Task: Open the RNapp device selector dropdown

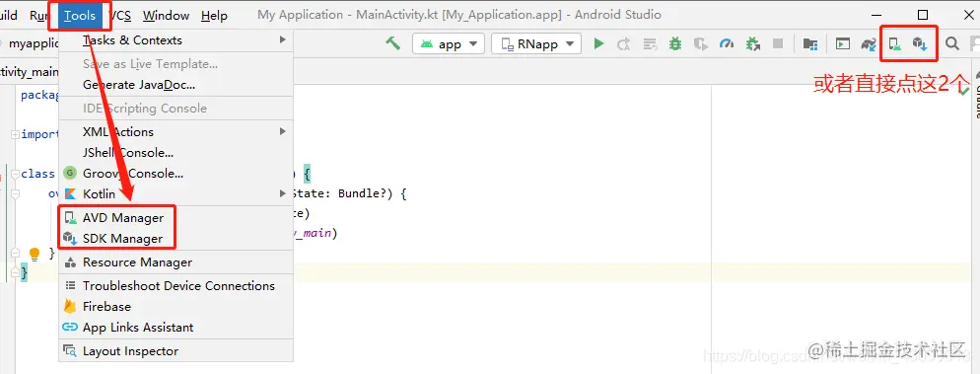Action: 536,43
